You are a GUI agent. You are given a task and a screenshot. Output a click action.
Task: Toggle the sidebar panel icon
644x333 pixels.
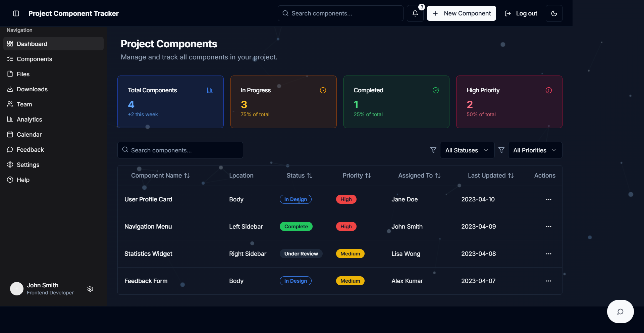tap(16, 13)
